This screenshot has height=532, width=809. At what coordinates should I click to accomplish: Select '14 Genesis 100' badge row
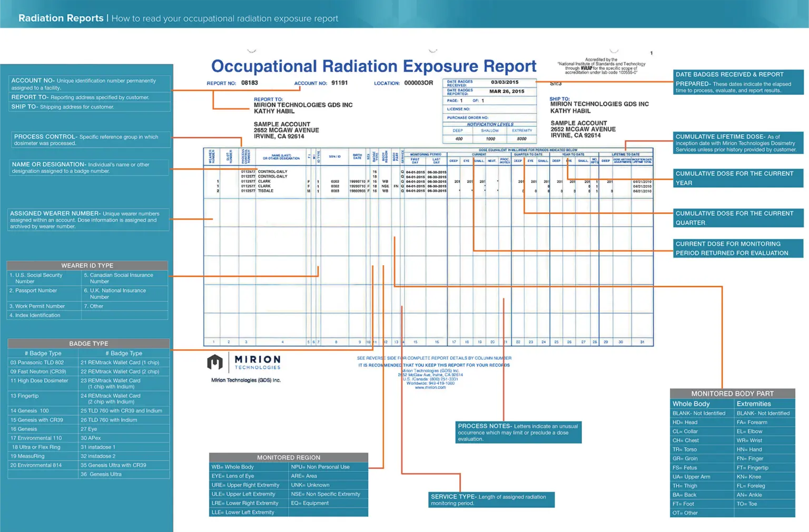coord(43,411)
